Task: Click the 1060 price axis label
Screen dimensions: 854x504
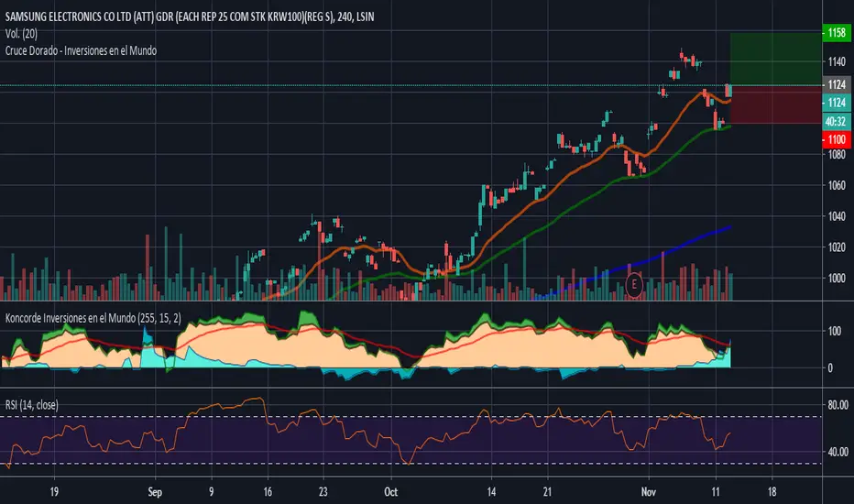Action: click(837, 185)
